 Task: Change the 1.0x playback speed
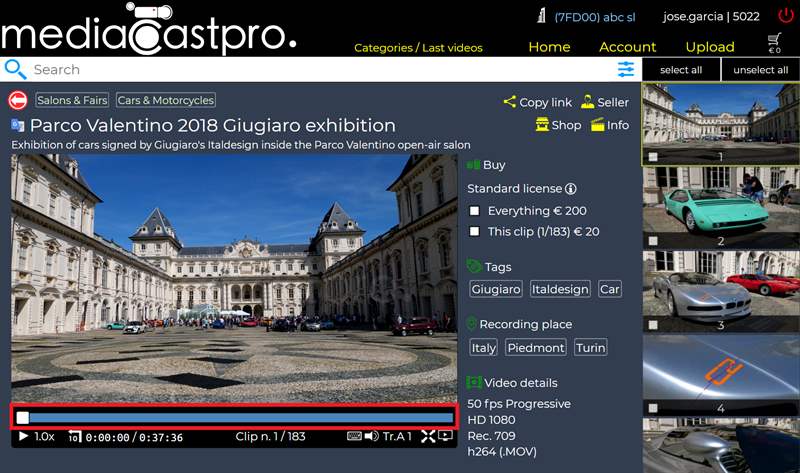pyautogui.click(x=44, y=436)
